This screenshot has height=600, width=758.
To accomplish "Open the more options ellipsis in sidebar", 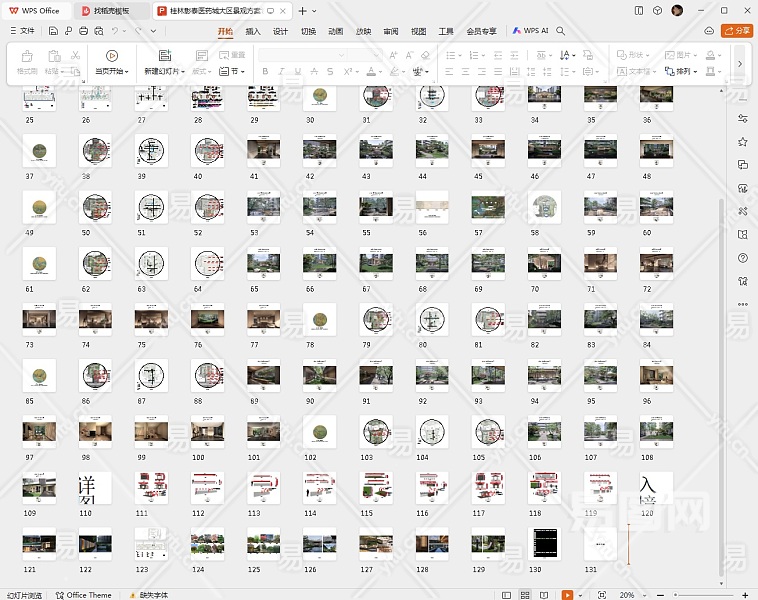I will (x=742, y=304).
